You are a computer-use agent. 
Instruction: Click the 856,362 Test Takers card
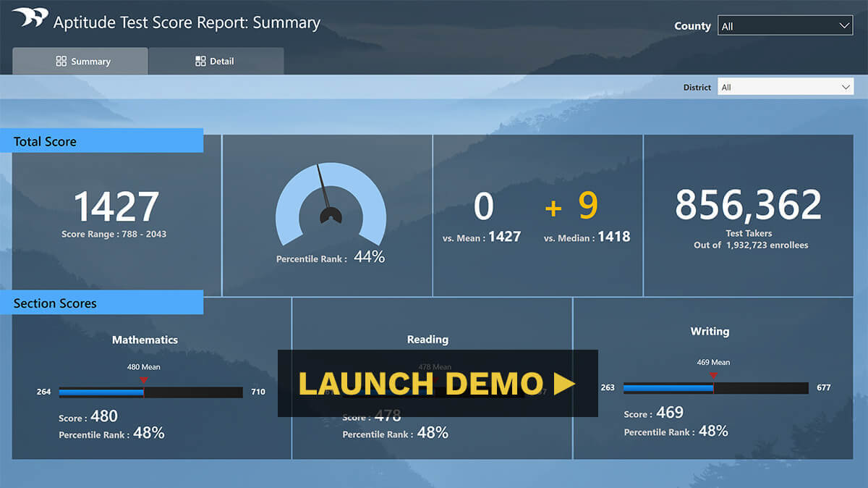point(748,214)
